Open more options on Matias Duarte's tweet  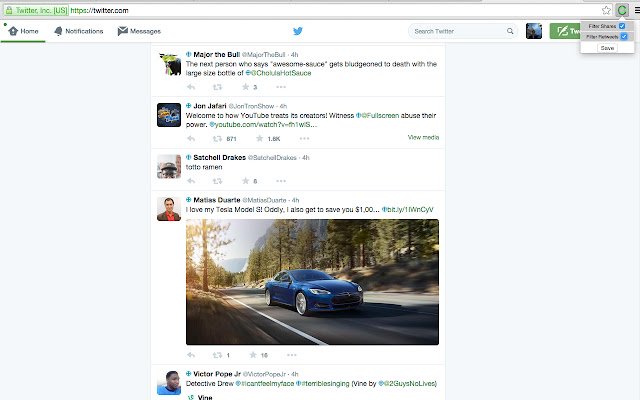point(291,355)
